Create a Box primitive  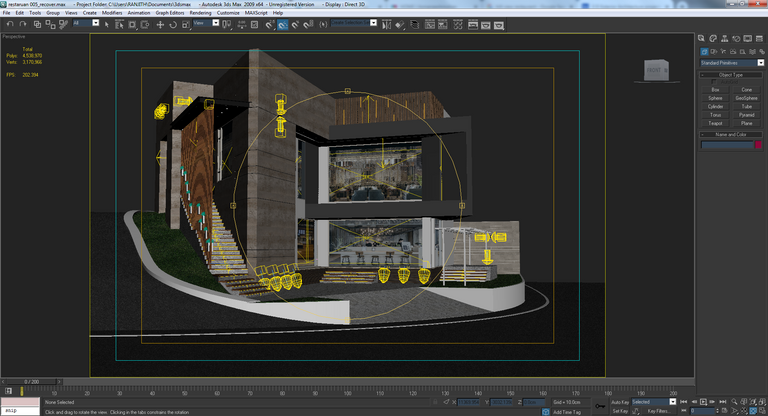(x=715, y=90)
